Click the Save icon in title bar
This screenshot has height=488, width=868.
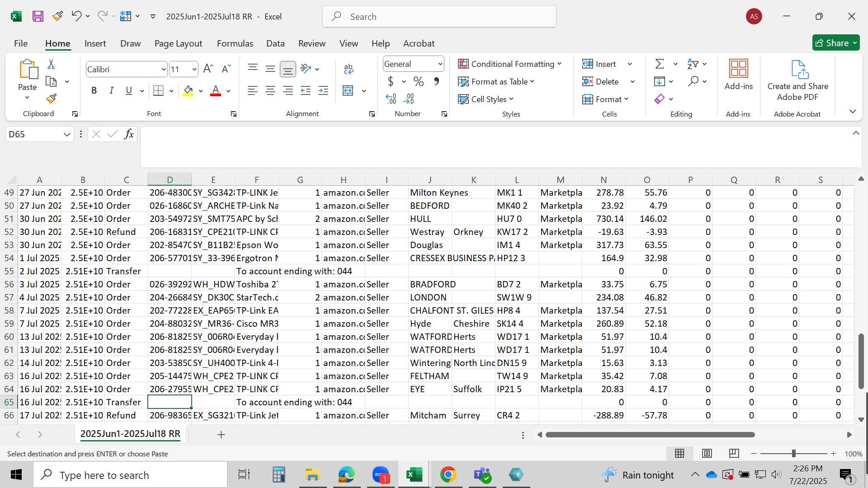point(38,17)
